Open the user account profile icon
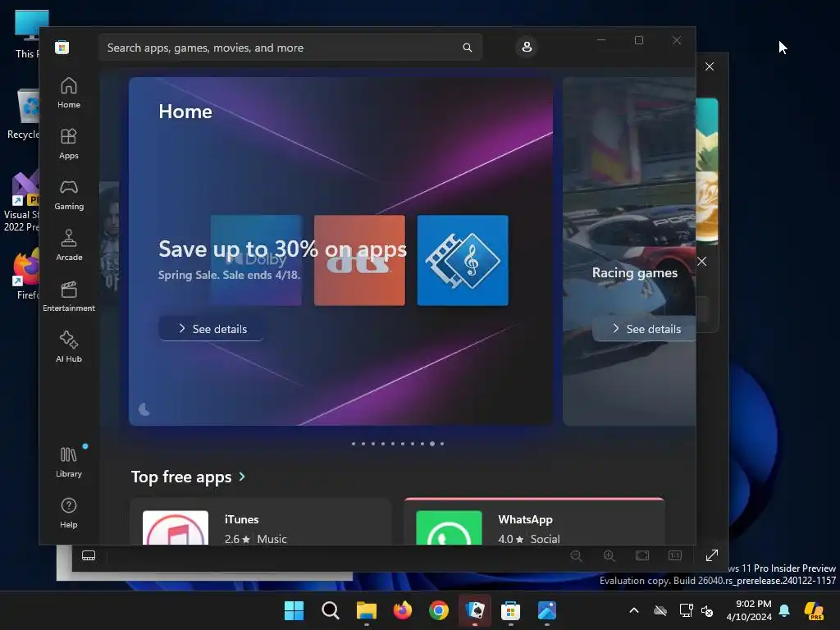Screen dimensions: 840x630 (527, 47)
